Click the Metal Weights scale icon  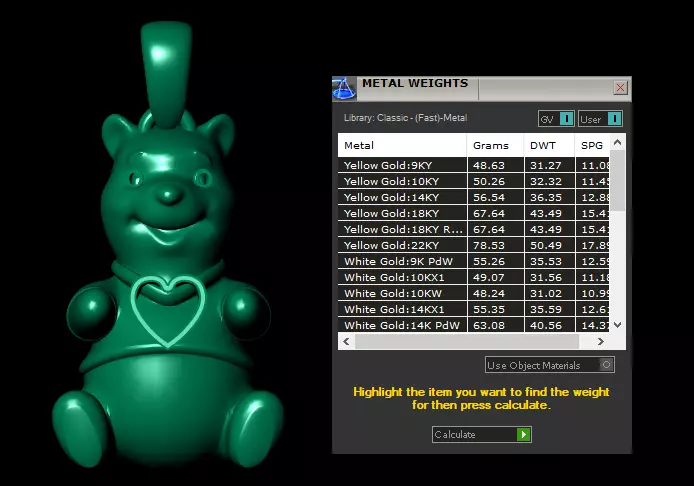coord(344,88)
